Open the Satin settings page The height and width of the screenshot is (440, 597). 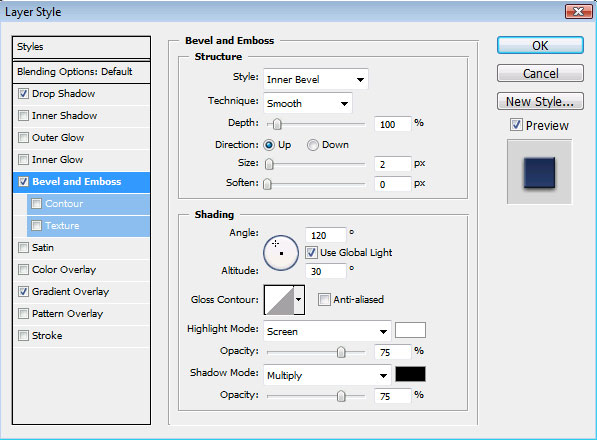[43, 248]
